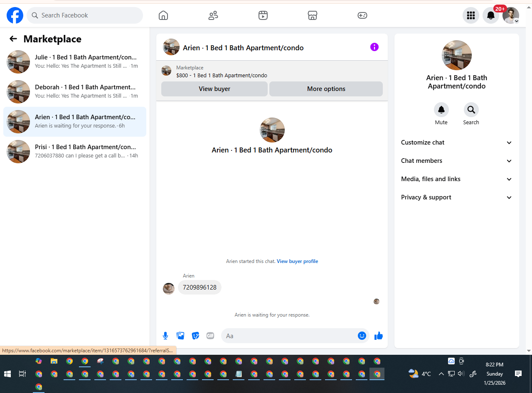
Task: Open the 4°C weather widget on taskbar
Action: [x=420, y=374]
